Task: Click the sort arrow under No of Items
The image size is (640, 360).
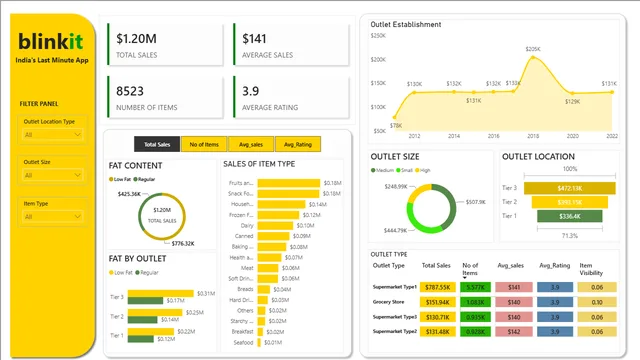Action: 464,278
